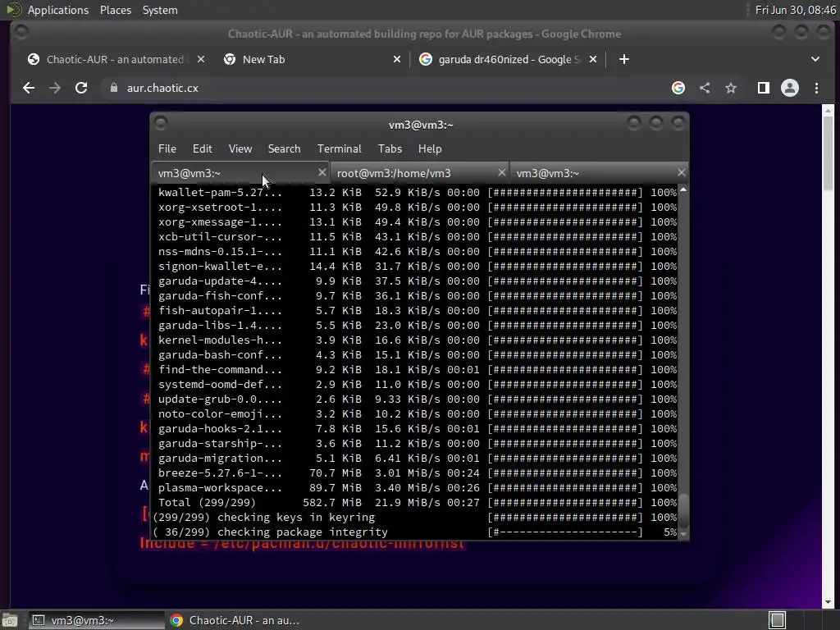
Task: Reload the aur.chaotic.cx page
Action: (x=81, y=88)
